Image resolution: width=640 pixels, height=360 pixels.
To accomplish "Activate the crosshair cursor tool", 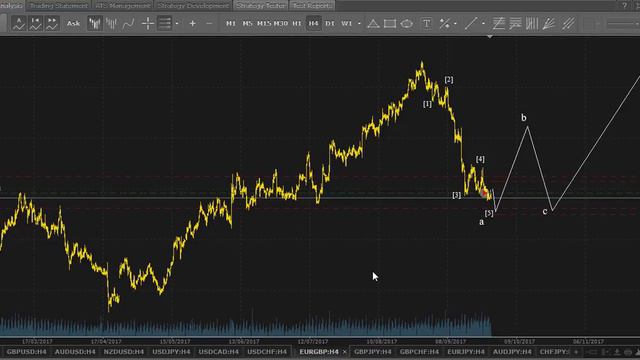I will 147,23.
